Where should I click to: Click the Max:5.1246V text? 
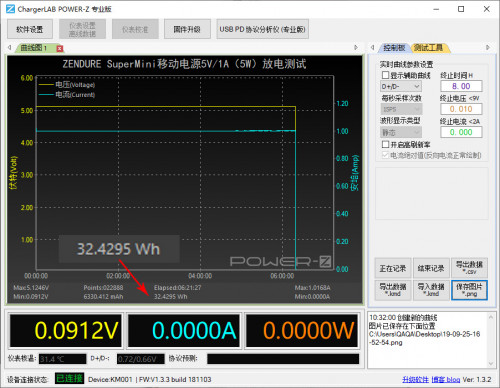tap(31, 287)
